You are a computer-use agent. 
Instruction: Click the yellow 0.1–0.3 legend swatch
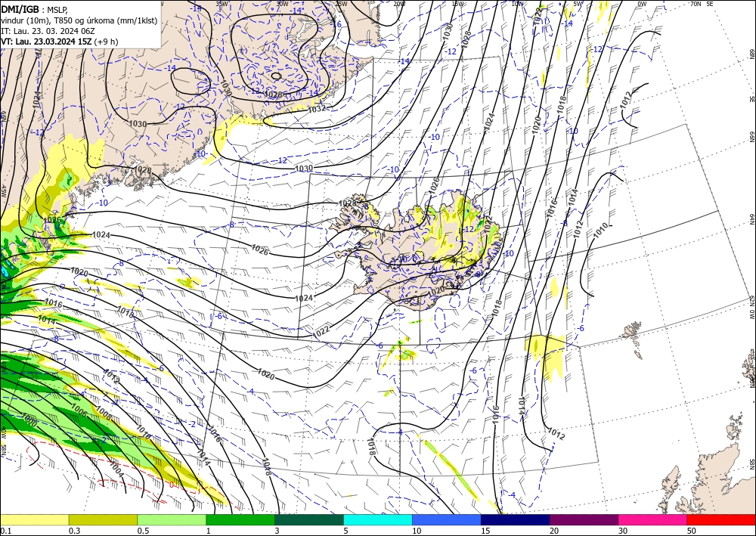click(x=34, y=520)
